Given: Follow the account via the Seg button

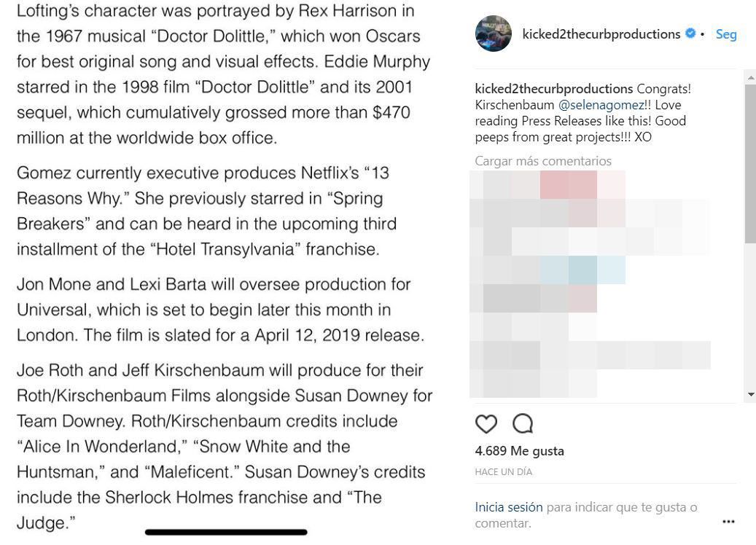Looking at the screenshot, I should (x=726, y=34).
